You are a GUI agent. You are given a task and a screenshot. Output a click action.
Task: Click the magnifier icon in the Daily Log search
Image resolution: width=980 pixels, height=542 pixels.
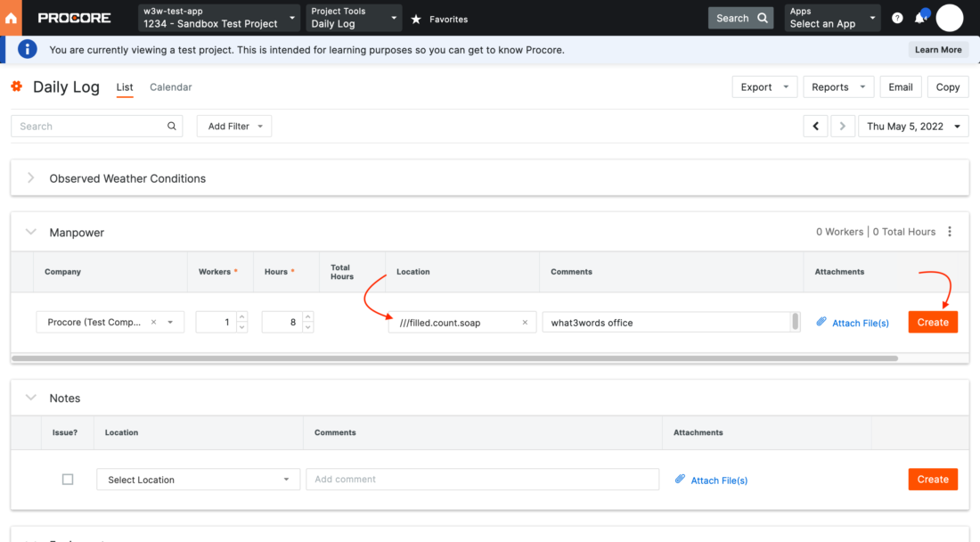172,127
